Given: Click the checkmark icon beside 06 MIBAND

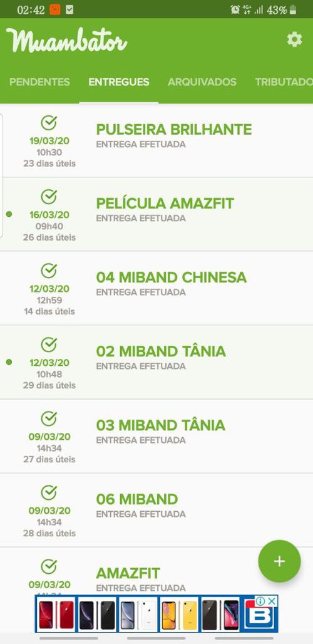Looking at the screenshot, I should coord(49,492).
